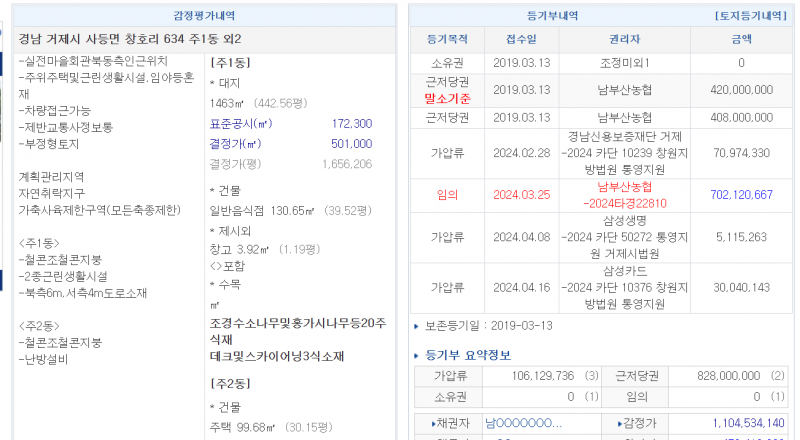This screenshot has height=440, width=800.
Task: Click the 금액 column header
Action: click(741, 39)
